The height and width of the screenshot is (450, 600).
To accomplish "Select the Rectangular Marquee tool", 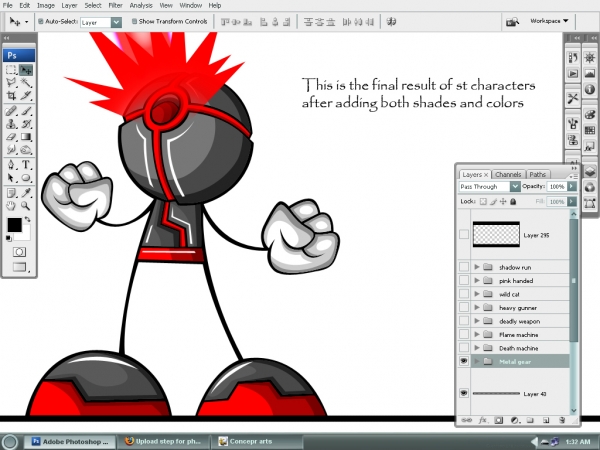I will (x=11, y=70).
